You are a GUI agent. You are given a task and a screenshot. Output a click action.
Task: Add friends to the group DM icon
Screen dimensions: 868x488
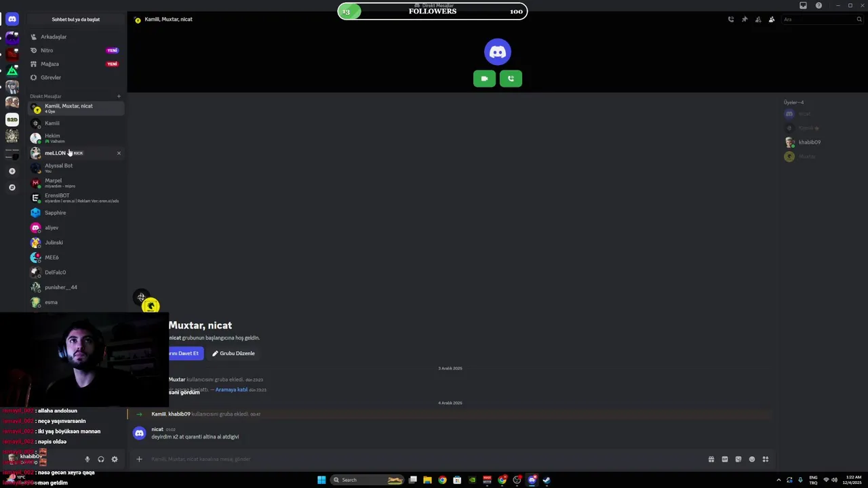pos(757,20)
